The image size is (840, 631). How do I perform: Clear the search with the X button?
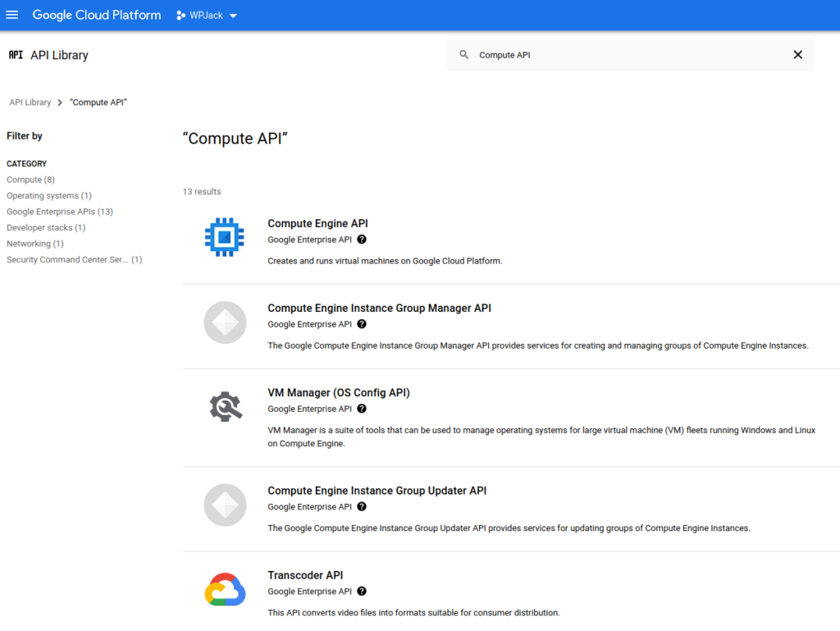coord(797,55)
